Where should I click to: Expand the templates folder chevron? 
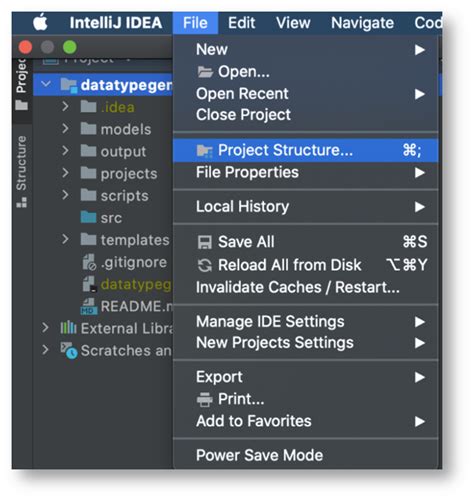(x=65, y=239)
